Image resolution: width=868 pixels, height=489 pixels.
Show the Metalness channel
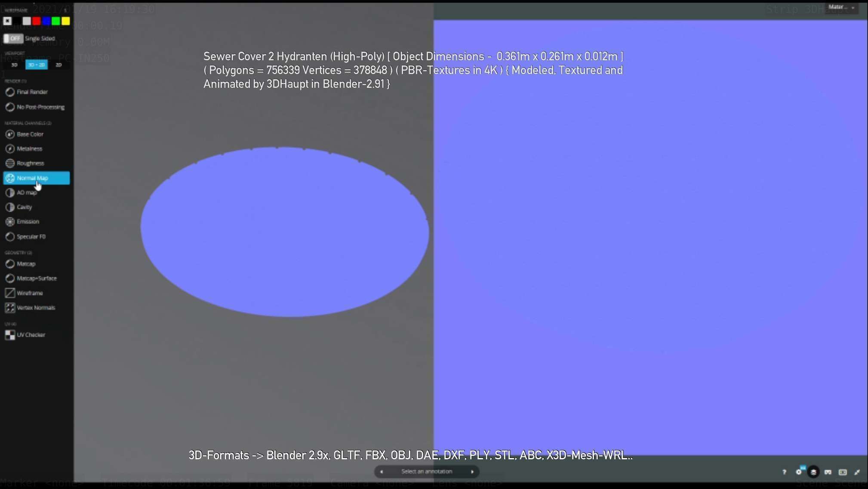[x=29, y=149]
